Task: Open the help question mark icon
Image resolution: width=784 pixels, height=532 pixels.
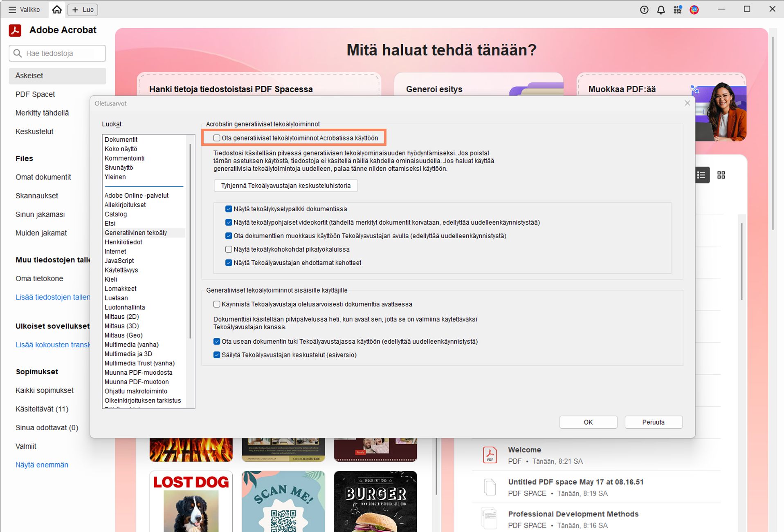Action: click(x=644, y=10)
